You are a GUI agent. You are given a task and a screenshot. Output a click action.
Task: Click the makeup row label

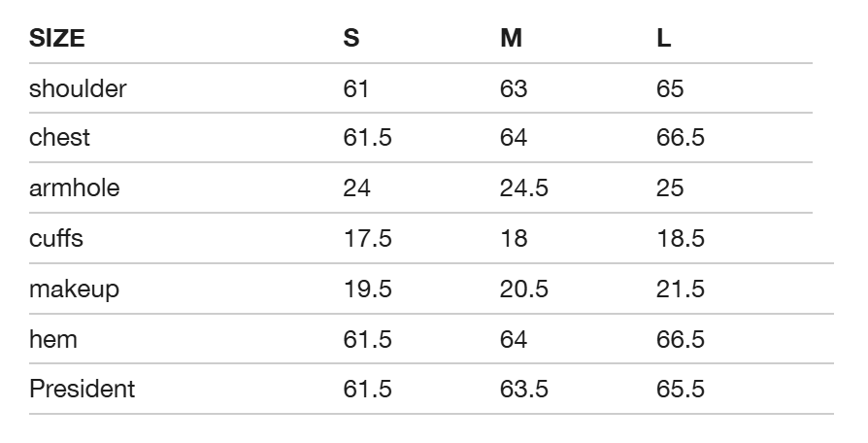point(74,290)
